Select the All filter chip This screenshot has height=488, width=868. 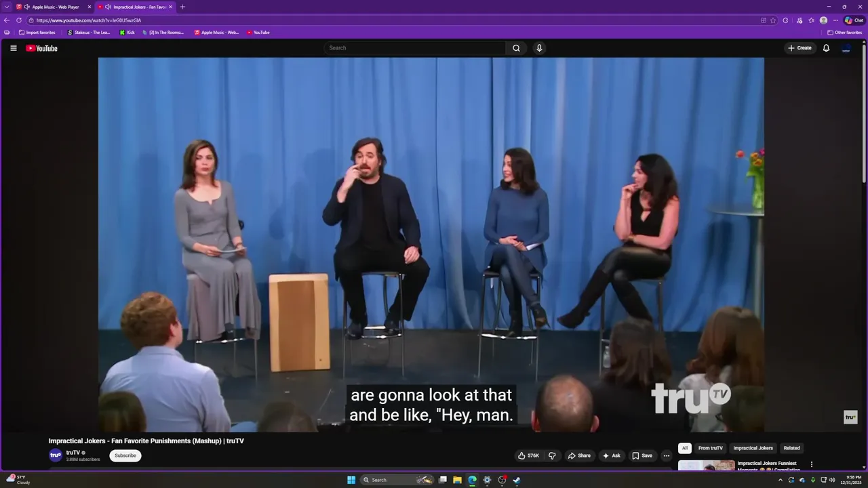(x=685, y=448)
